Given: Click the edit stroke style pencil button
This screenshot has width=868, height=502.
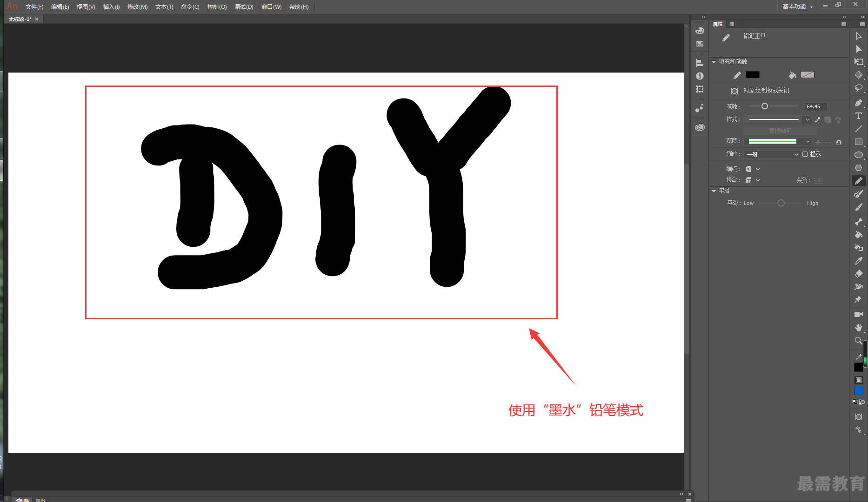Looking at the screenshot, I should coord(818,119).
